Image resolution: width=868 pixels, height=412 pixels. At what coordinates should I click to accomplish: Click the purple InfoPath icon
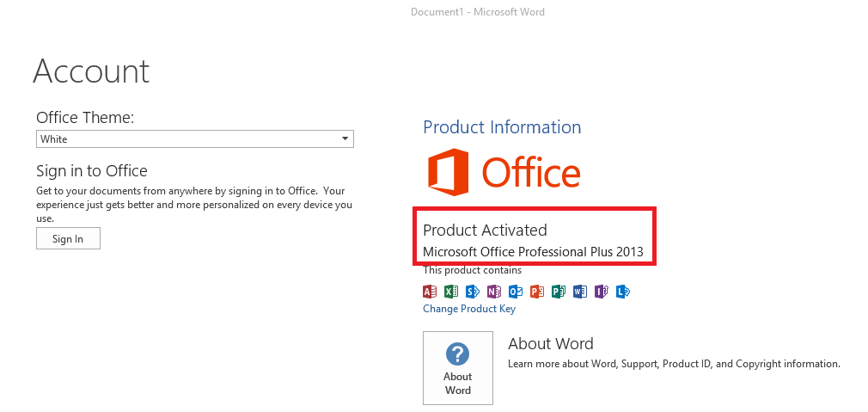pyautogui.click(x=602, y=292)
